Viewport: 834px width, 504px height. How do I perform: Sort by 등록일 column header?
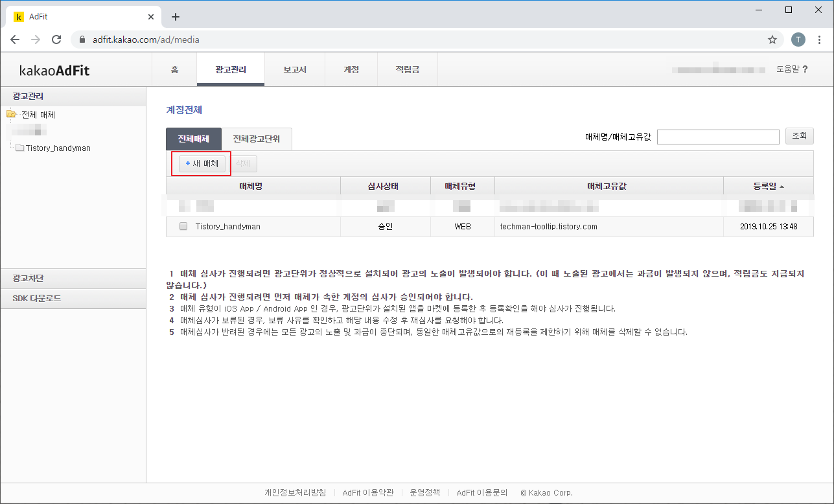[769, 186]
